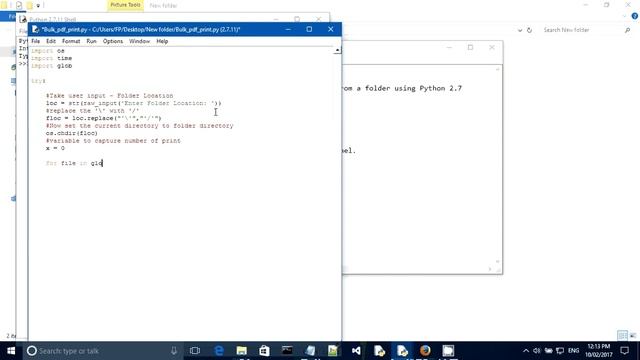
Task: Switch to the first Python IDLE taskbar icon
Action: pyautogui.click(x=379, y=351)
